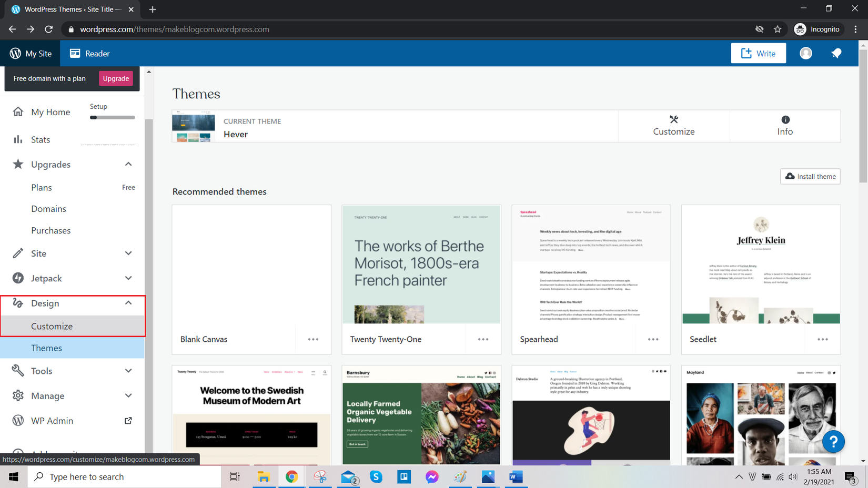Open the Chrome three-dot menu

pos(856,29)
